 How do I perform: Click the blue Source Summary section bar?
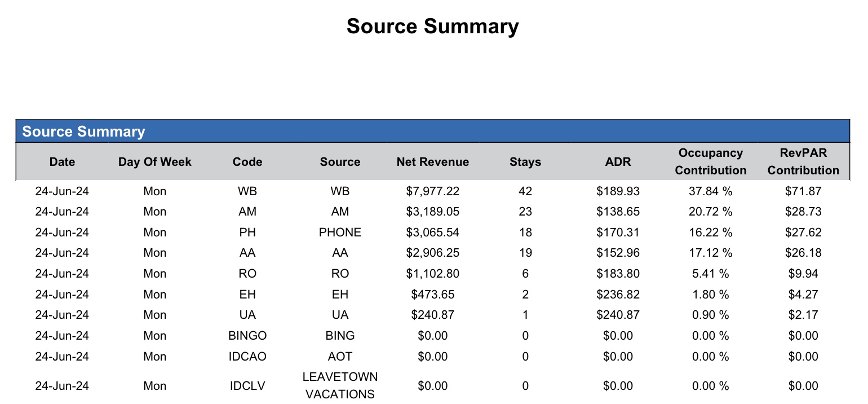click(x=432, y=131)
